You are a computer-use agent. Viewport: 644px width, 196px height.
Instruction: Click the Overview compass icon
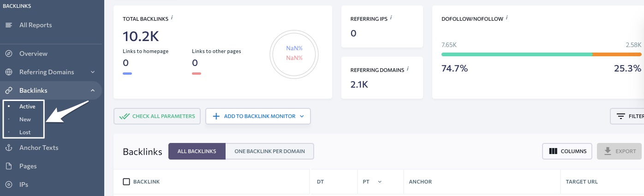coord(8,53)
